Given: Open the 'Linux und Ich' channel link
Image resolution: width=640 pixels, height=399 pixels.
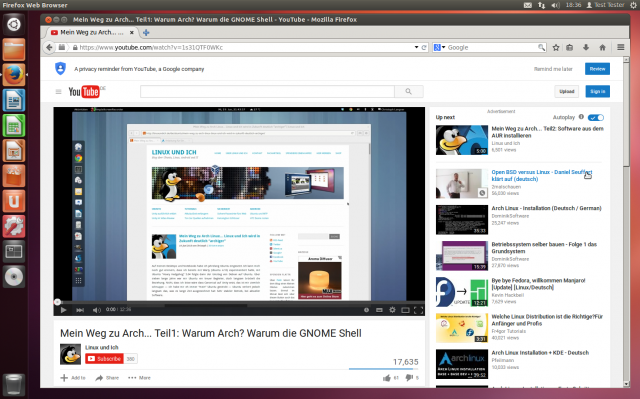Looking at the screenshot, I should (x=102, y=347).
